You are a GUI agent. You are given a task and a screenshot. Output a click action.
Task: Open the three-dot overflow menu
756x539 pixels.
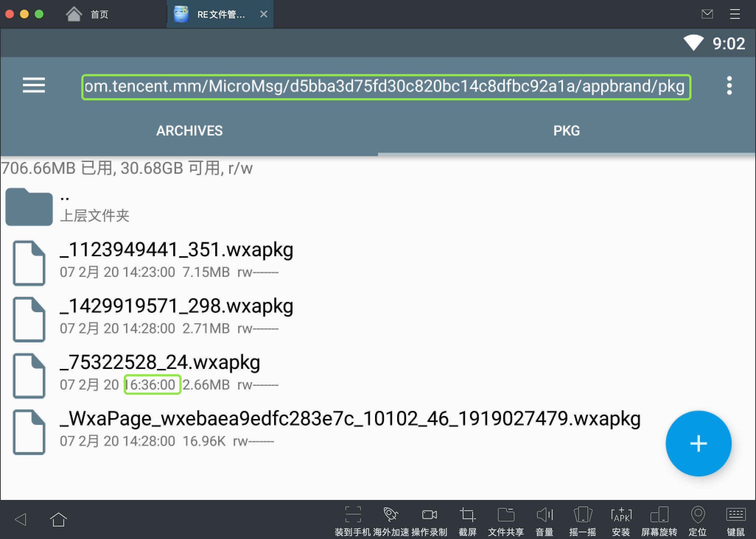[729, 86]
